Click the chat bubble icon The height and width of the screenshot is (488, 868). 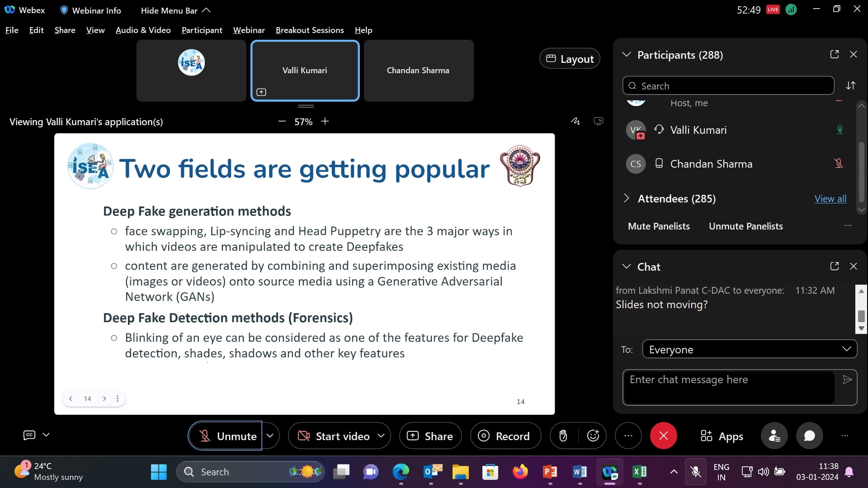(809, 436)
